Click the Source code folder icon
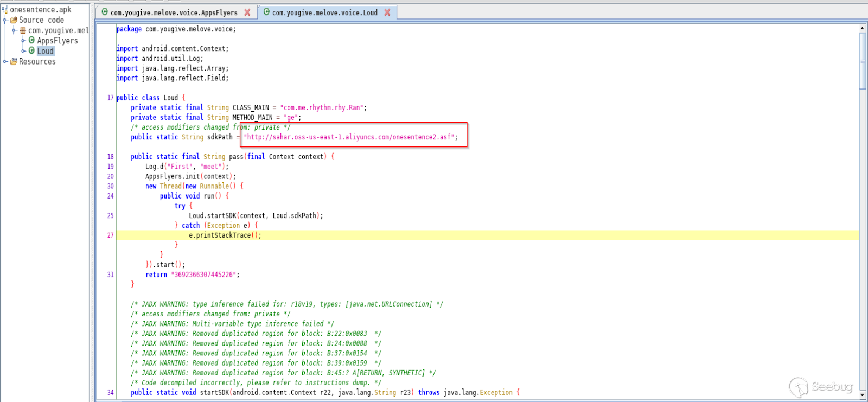868x402 pixels. [x=14, y=20]
